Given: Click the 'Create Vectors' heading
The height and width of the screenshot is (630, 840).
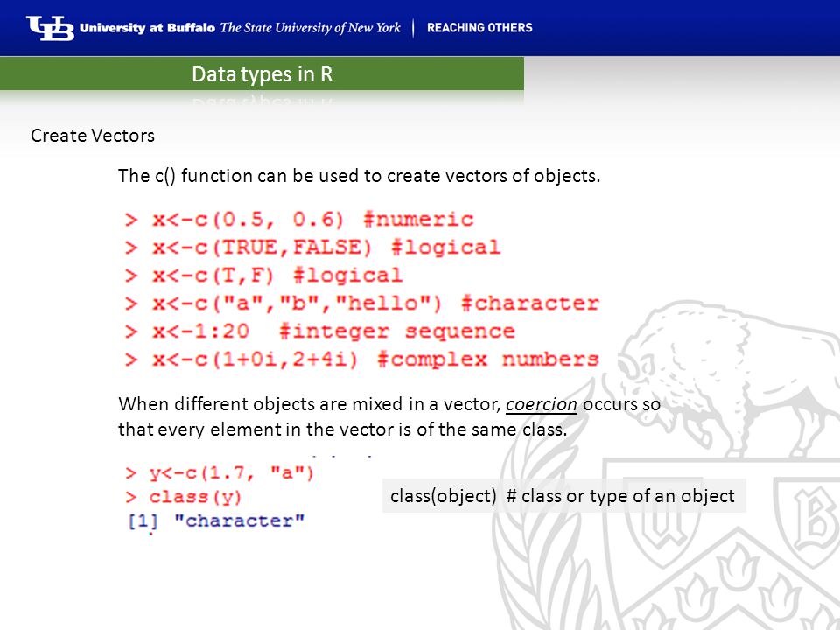Looking at the screenshot, I should (x=93, y=136).
